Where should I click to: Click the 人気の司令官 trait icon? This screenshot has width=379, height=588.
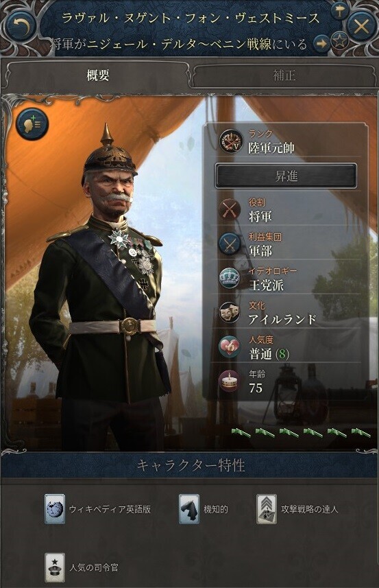tap(55, 567)
